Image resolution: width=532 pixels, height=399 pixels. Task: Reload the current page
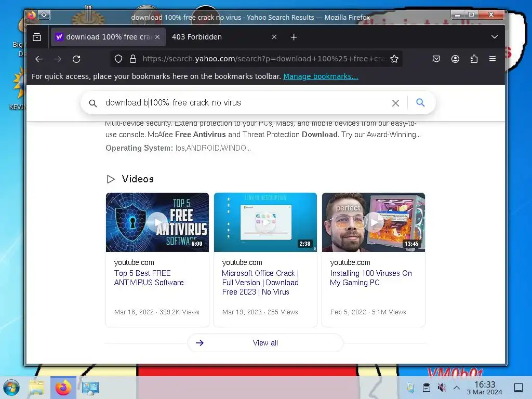click(x=77, y=59)
